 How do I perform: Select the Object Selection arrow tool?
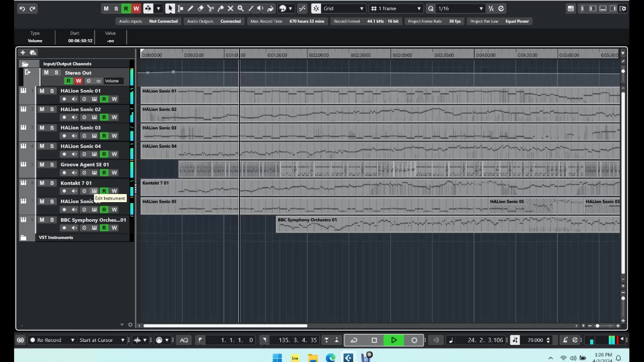pyautogui.click(x=170, y=9)
